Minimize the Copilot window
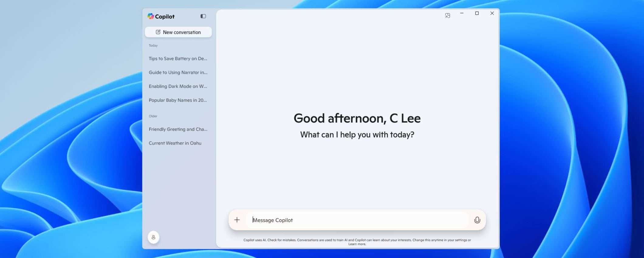 pyautogui.click(x=462, y=13)
